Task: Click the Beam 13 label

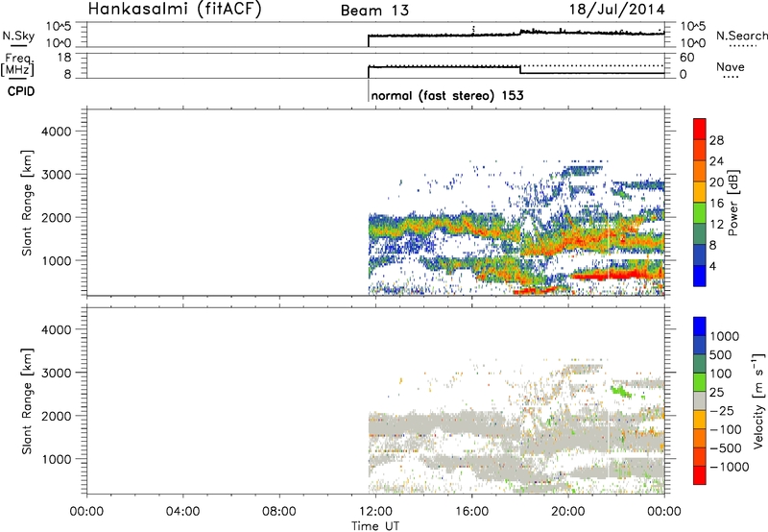Action: (374, 11)
